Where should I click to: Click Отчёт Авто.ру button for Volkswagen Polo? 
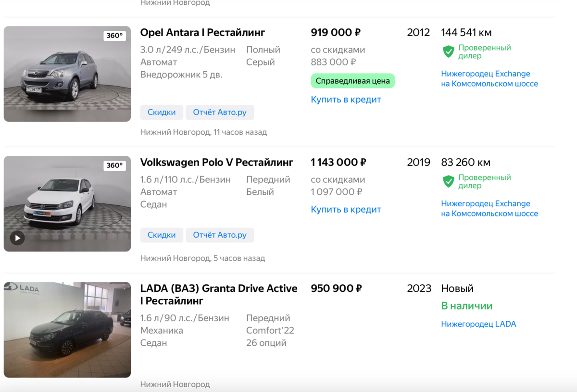tap(220, 235)
